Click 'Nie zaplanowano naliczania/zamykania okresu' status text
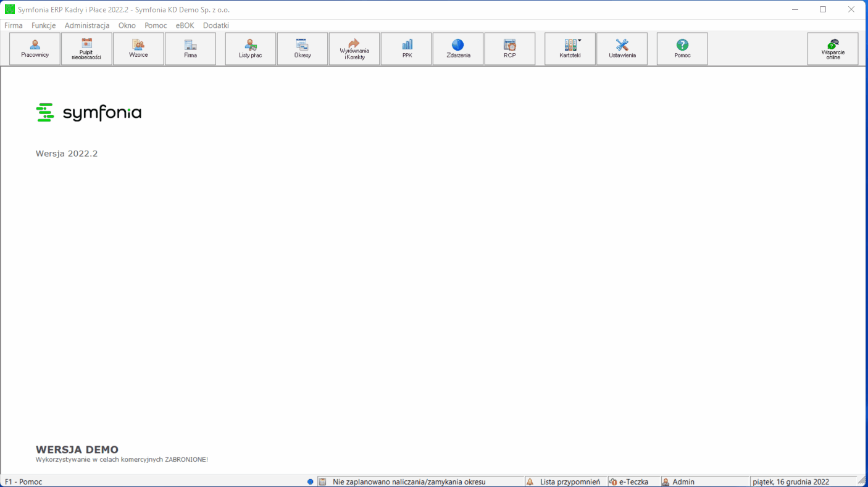 point(409,481)
